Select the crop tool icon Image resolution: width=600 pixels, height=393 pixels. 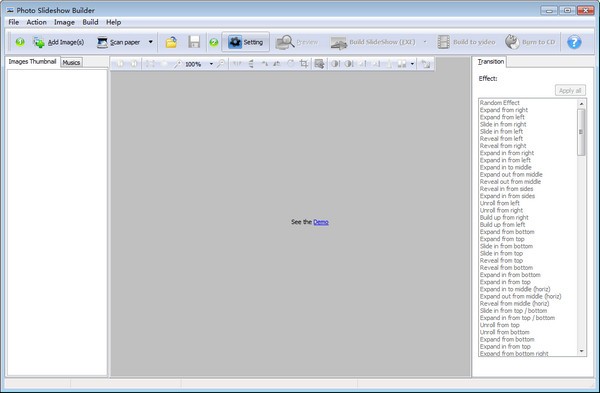304,64
